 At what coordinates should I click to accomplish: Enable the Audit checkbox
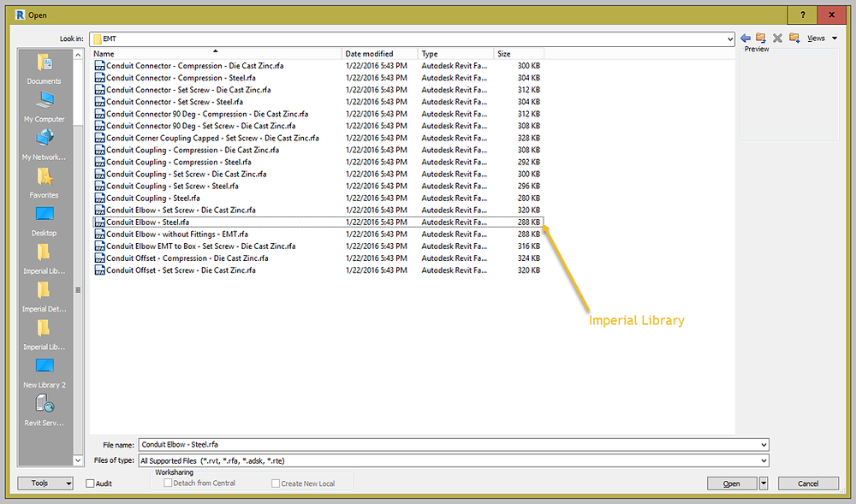(x=90, y=483)
